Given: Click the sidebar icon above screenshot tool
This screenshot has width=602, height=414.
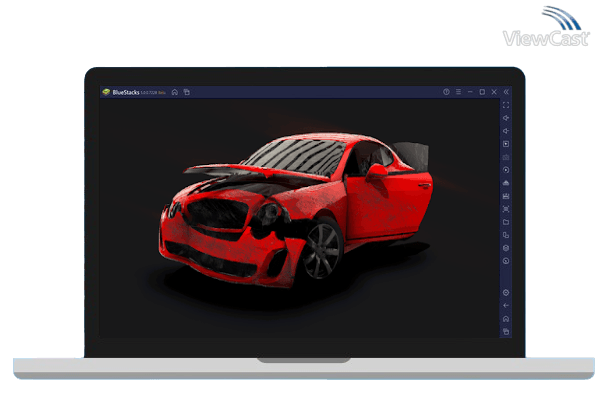Looking at the screenshot, I should 506,196.
